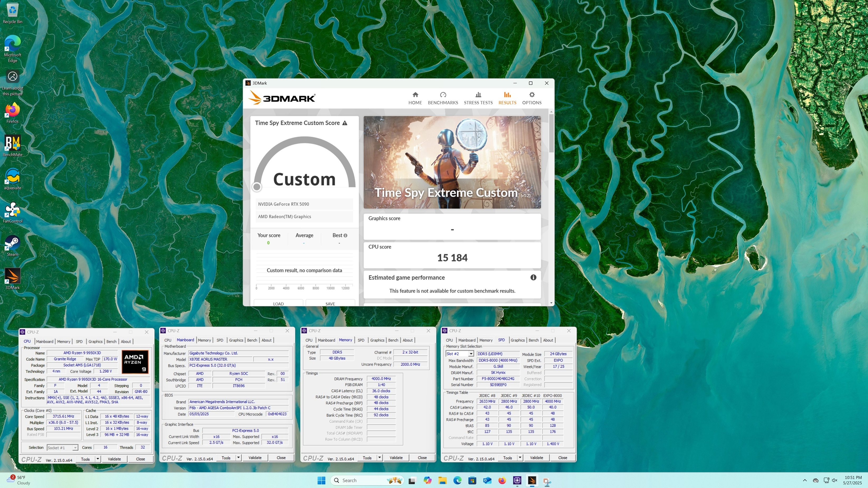Viewport: 868px width, 488px height.
Task: Click the AMD Ryzen 9 logo in CPU-Z
Action: point(135,362)
